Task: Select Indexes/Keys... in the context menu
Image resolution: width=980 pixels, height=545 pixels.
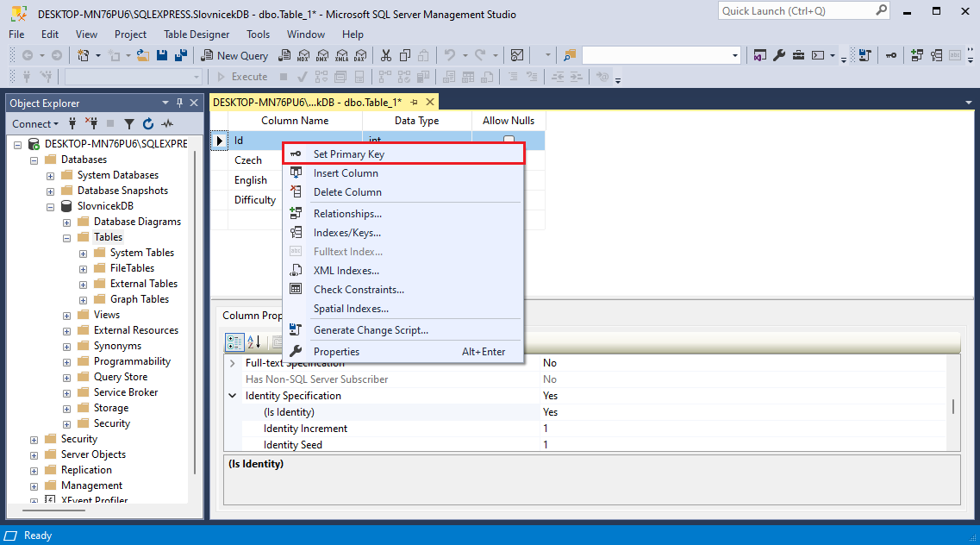Action: point(346,233)
